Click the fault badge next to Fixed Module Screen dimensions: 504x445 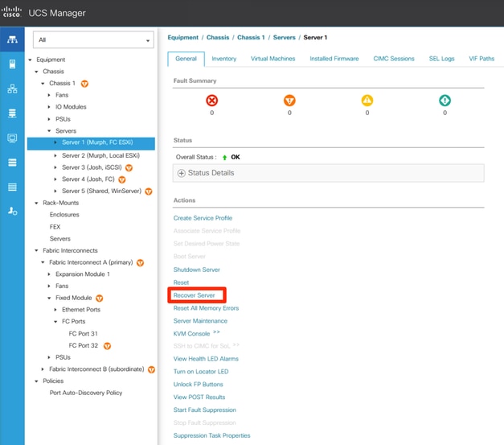pyautogui.click(x=100, y=299)
